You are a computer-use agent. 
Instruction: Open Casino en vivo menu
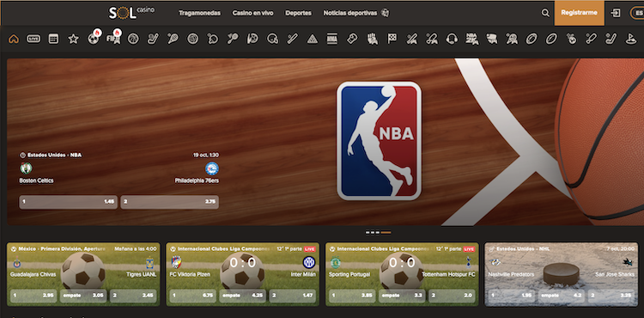(x=253, y=13)
